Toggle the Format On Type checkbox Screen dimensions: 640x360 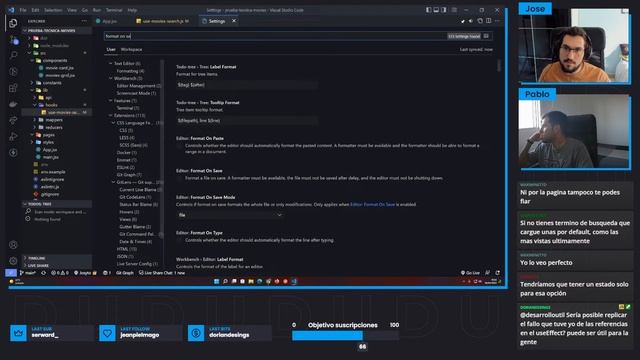click(180, 240)
